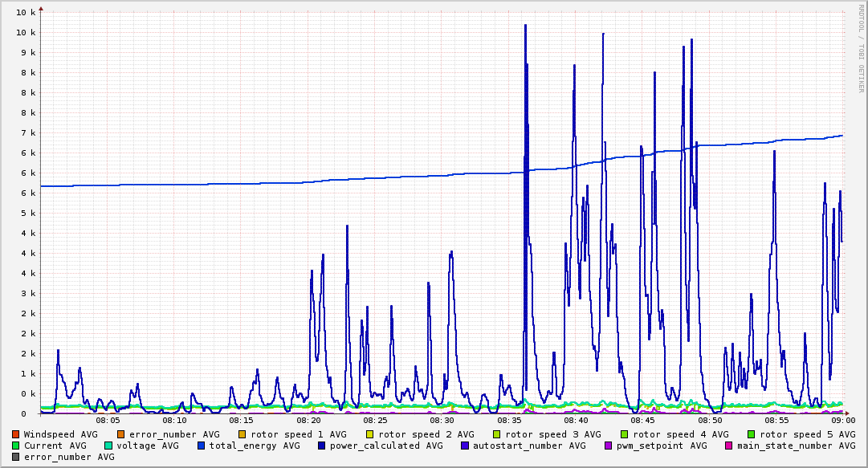Click the dark blue power_calculated AVG swatch
The image size is (868, 468).
pyautogui.click(x=322, y=446)
